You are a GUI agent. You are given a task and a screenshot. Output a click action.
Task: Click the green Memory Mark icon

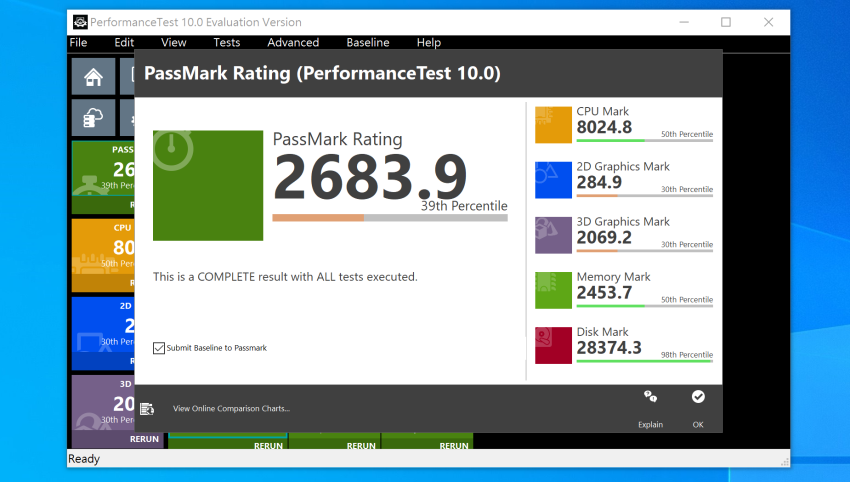pyautogui.click(x=553, y=290)
